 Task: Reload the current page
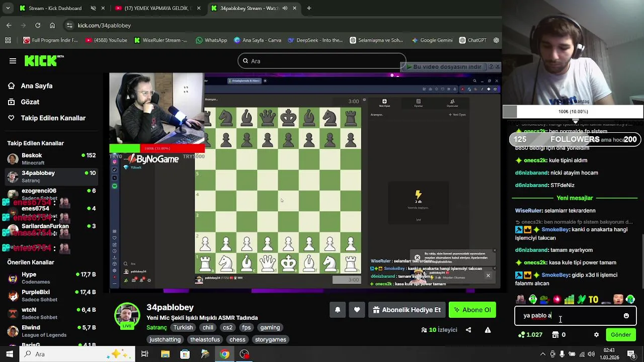38,25
